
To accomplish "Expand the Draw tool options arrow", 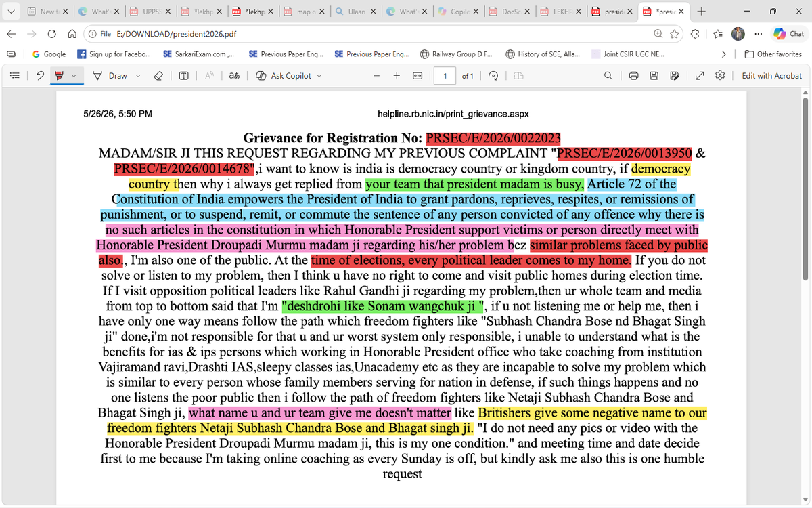I will (x=138, y=76).
